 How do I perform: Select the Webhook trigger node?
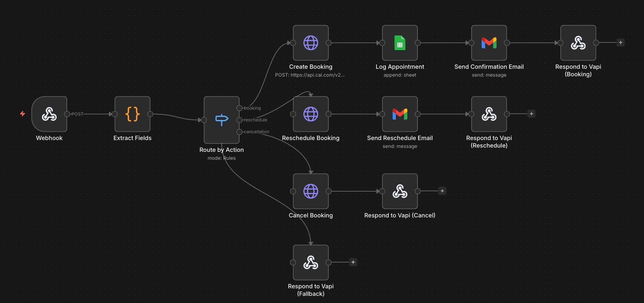[49, 114]
